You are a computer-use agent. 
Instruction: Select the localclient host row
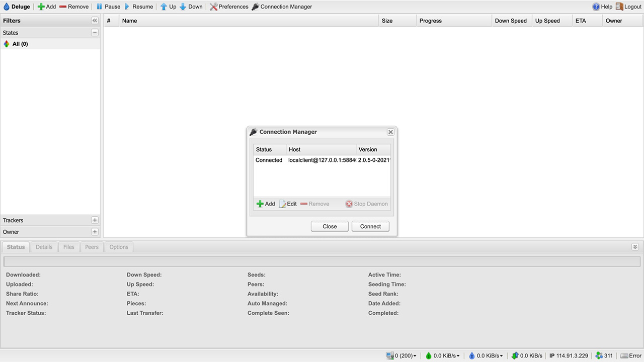tap(321, 160)
